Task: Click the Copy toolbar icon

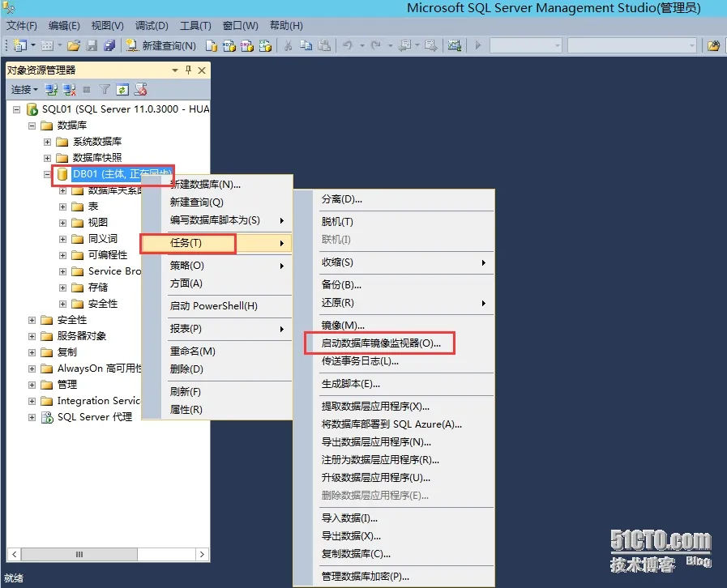Action: tap(306, 45)
